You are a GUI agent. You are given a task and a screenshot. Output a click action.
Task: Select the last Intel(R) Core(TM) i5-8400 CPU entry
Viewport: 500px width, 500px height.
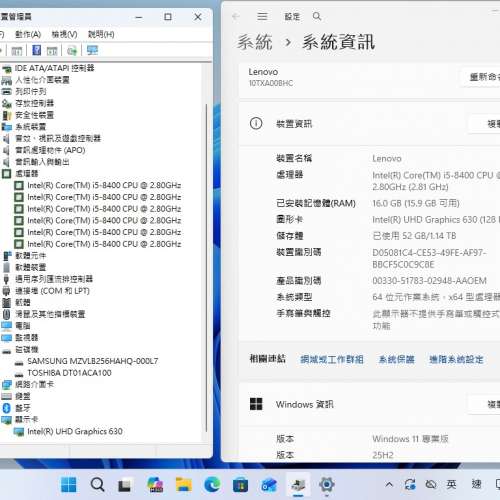coord(104,244)
